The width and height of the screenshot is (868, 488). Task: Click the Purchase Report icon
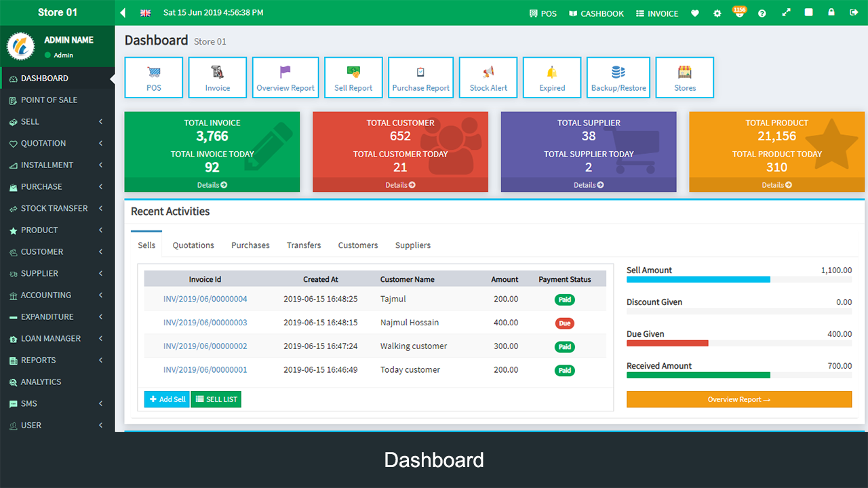(x=420, y=77)
